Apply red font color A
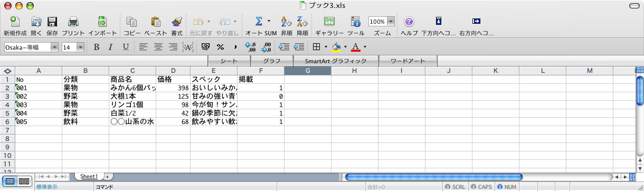Image resolution: width=644 pixels, height=191 pixels. (355, 47)
